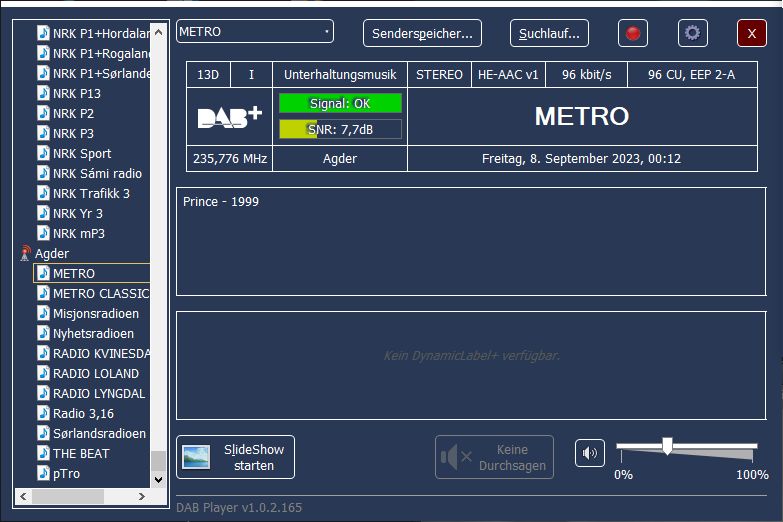
Task: Click the 13D channel cell
Action: 208,75
